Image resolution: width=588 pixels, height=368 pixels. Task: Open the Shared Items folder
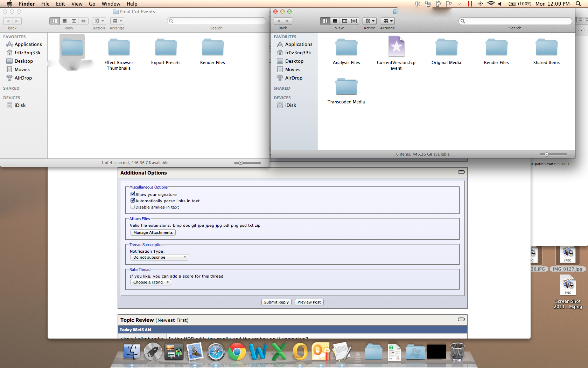coord(546,48)
